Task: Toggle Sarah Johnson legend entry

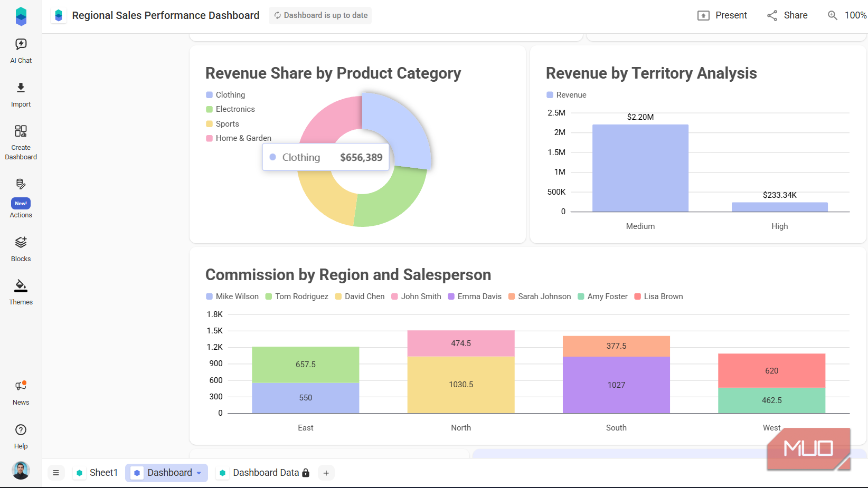Action: [540, 296]
